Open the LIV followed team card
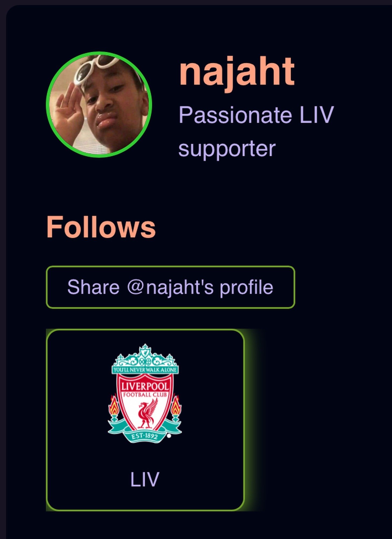The height and width of the screenshot is (539, 392). (145, 420)
